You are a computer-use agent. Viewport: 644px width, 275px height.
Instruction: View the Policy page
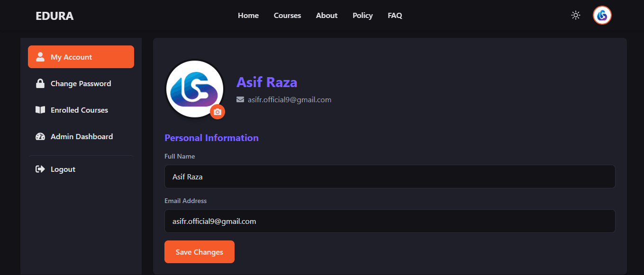click(363, 16)
